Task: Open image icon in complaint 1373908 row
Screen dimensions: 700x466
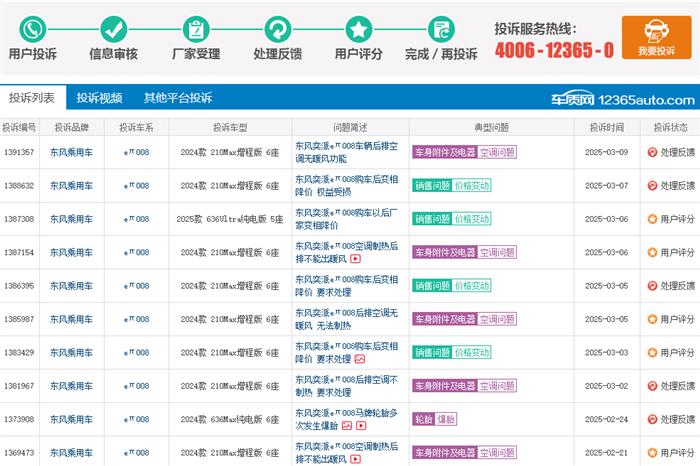Action: click(347, 425)
